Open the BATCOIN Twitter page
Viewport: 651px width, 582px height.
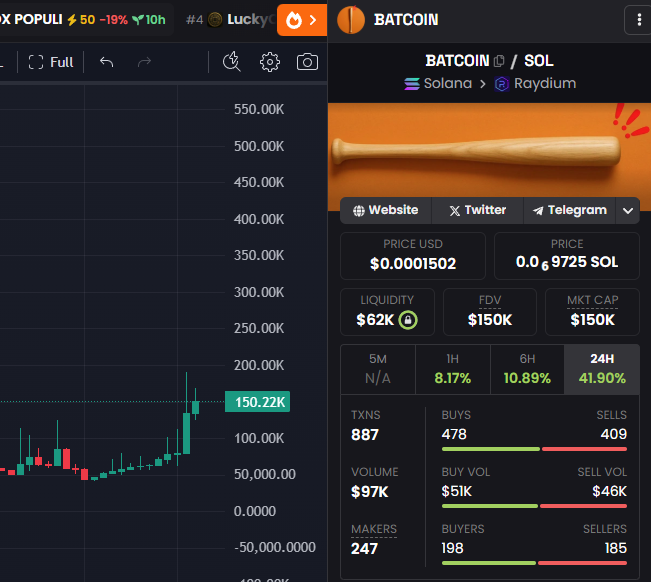[477, 210]
